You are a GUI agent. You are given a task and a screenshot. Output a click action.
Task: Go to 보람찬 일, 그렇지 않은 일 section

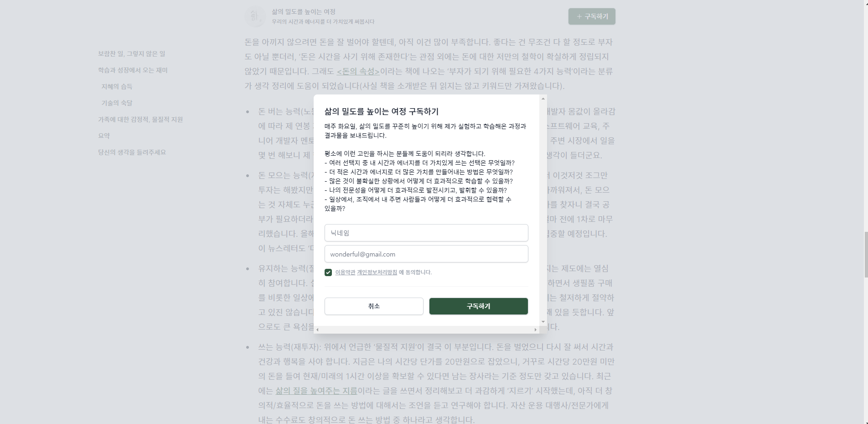coord(132,54)
